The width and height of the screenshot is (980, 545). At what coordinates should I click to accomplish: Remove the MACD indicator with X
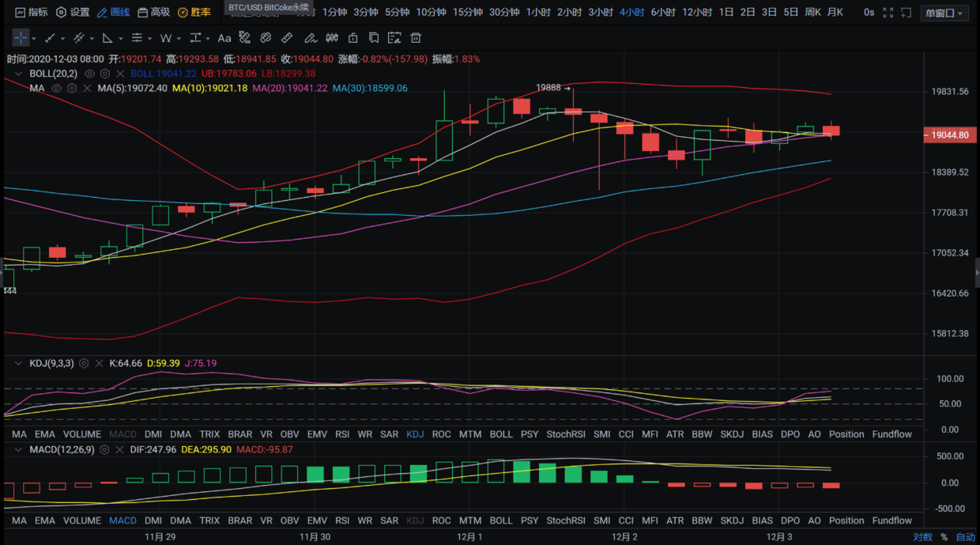(118, 449)
